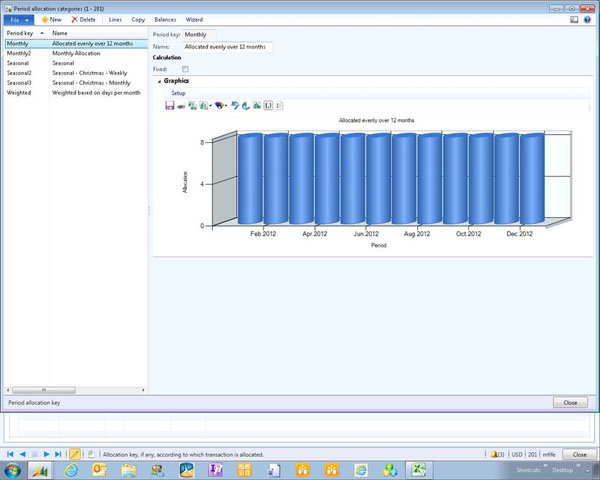Sort by Period key column header
Viewport: 600px width, 480px height.
[25, 33]
